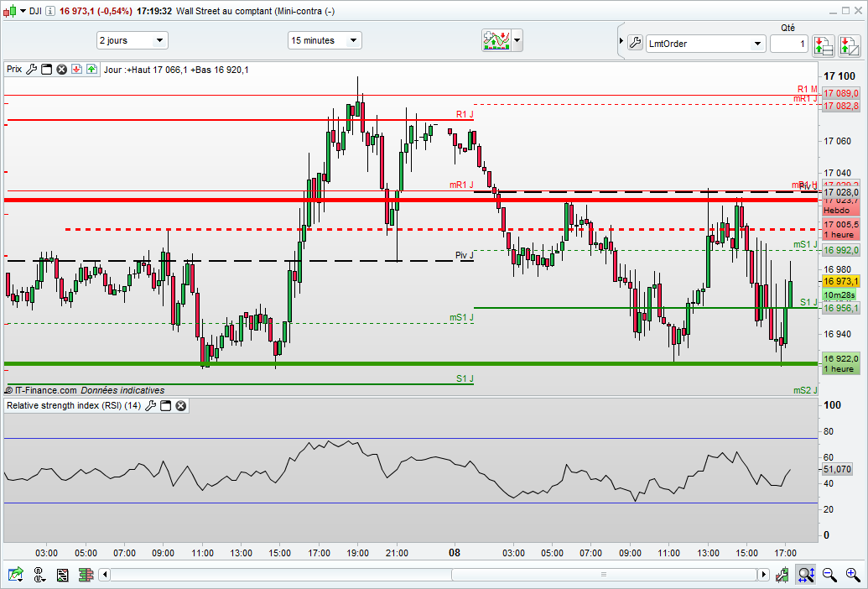Viewport: 868px width, 589px height.
Task: Click the zoom out magnifier icon
Action: 829,575
